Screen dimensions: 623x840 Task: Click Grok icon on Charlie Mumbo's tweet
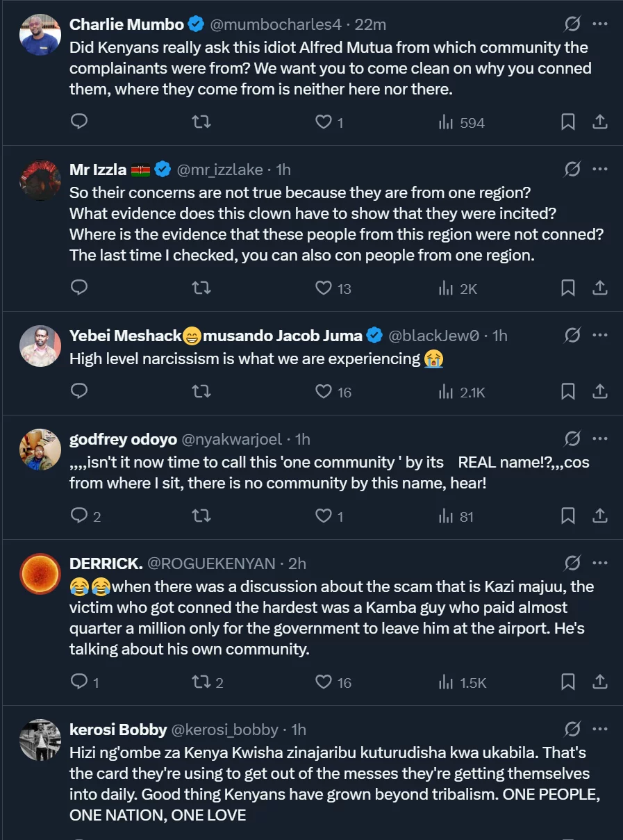(x=572, y=24)
